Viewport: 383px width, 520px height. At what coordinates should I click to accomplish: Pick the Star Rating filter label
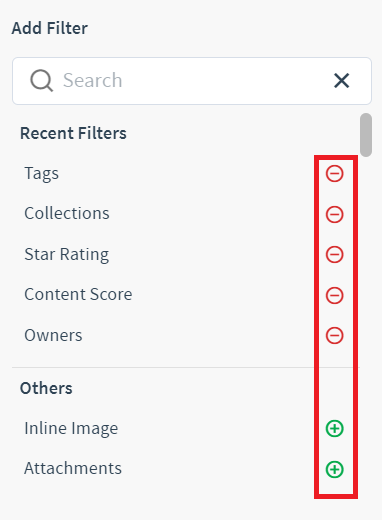(67, 255)
